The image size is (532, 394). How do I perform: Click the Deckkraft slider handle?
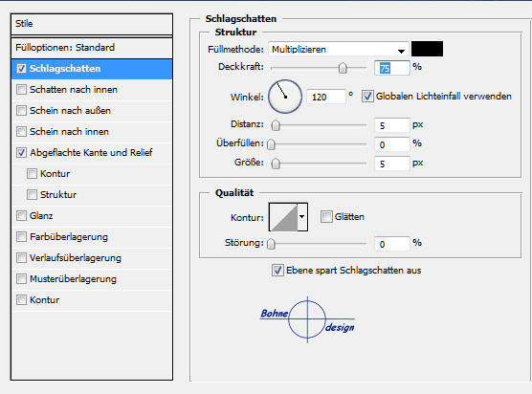tap(343, 68)
